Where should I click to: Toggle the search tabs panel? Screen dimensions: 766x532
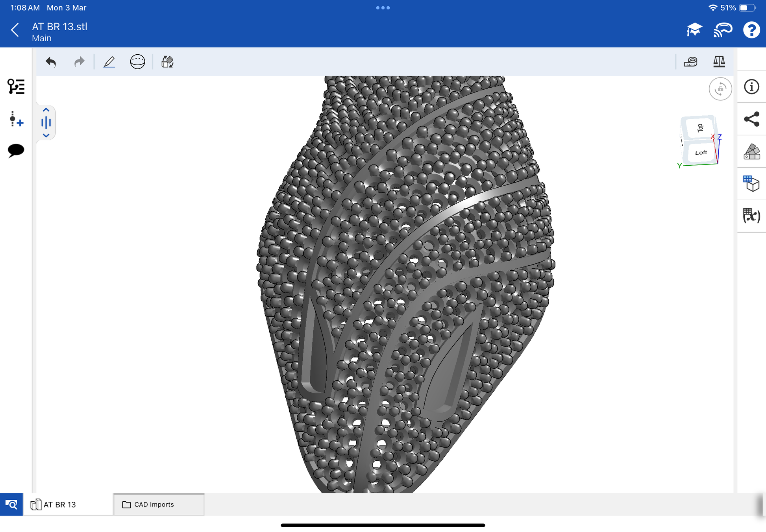pos(11,504)
